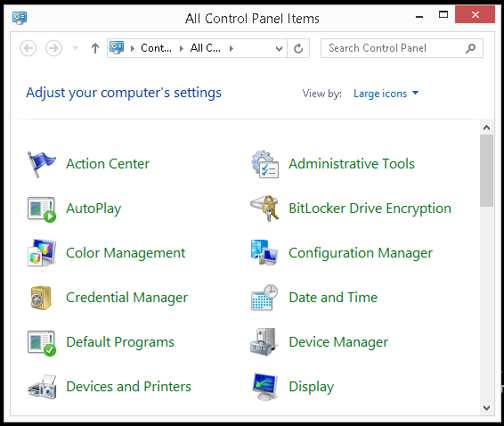Open the Date and Time link

click(x=333, y=298)
